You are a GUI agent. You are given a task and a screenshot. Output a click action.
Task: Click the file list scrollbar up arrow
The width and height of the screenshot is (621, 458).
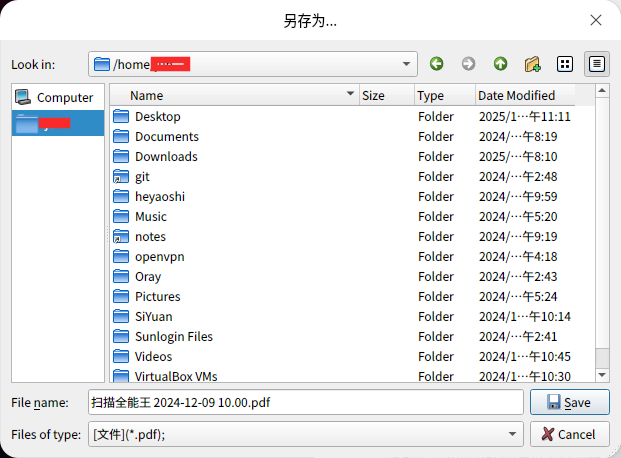[x=602, y=91]
